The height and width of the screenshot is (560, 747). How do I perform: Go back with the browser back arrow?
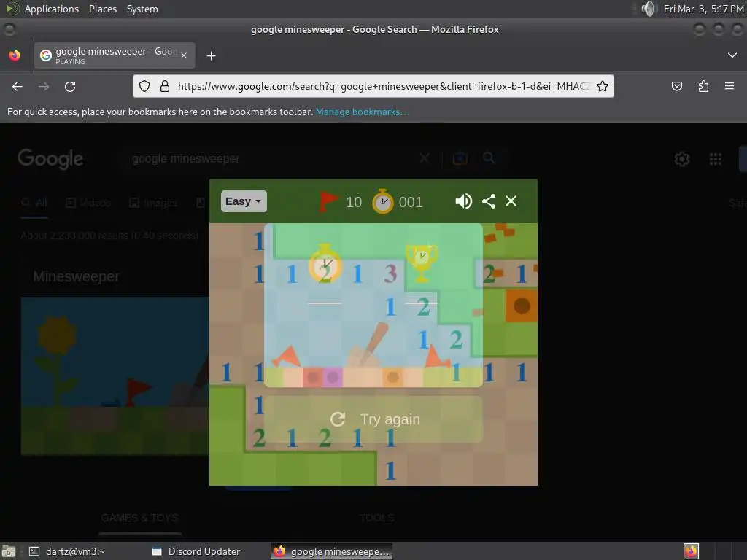pyautogui.click(x=18, y=87)
